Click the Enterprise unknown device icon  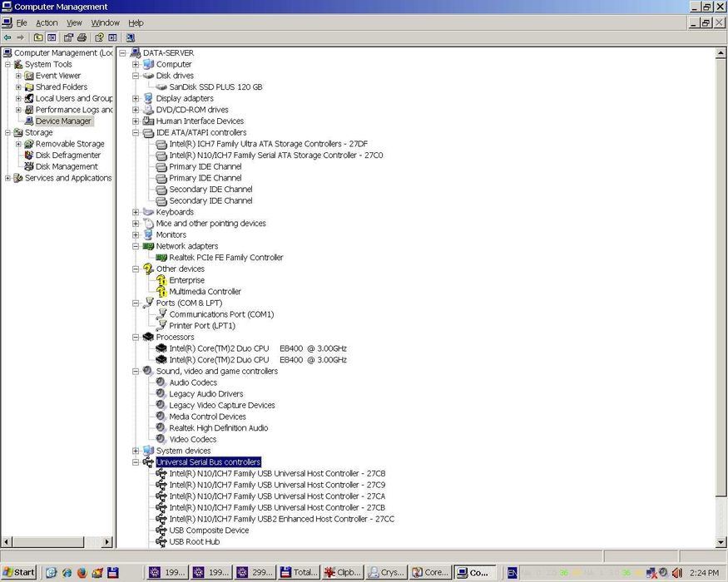(x=161, y=280)
